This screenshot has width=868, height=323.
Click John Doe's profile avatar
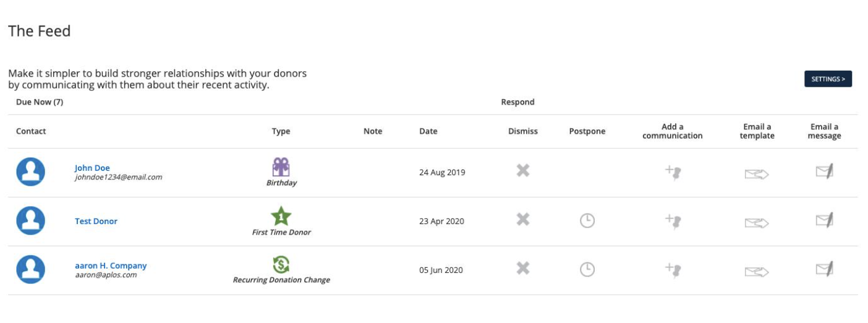point(30,172)
